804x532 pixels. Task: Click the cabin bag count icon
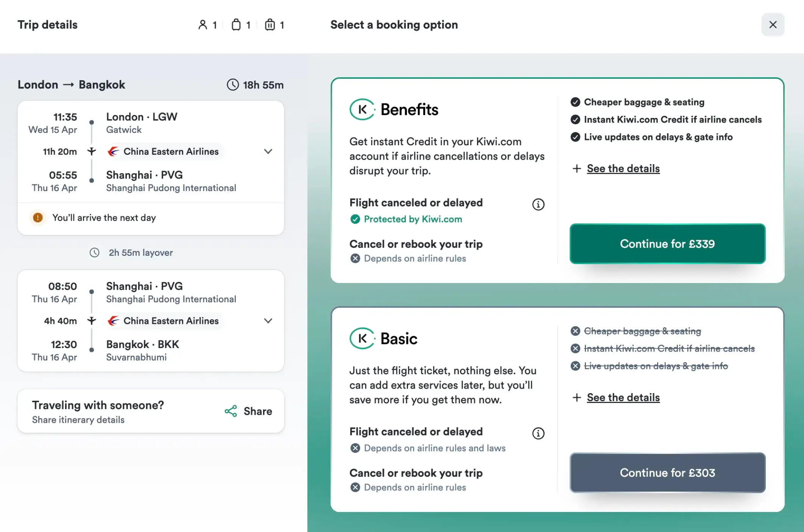(236, 25)
